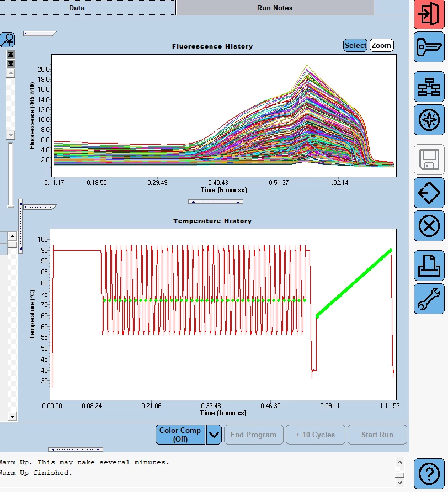Toggle the Zoom mode on fluorescence chart

coord(381,46)
